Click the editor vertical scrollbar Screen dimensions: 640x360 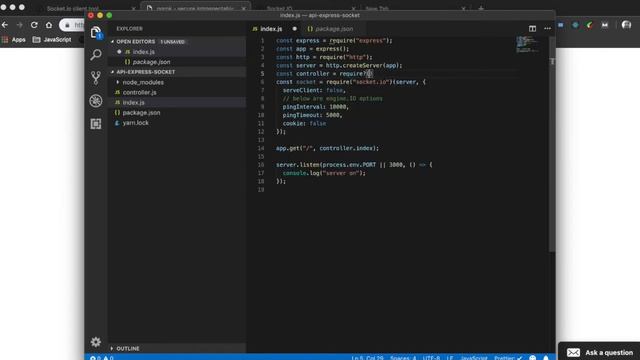tap(552, 144)
